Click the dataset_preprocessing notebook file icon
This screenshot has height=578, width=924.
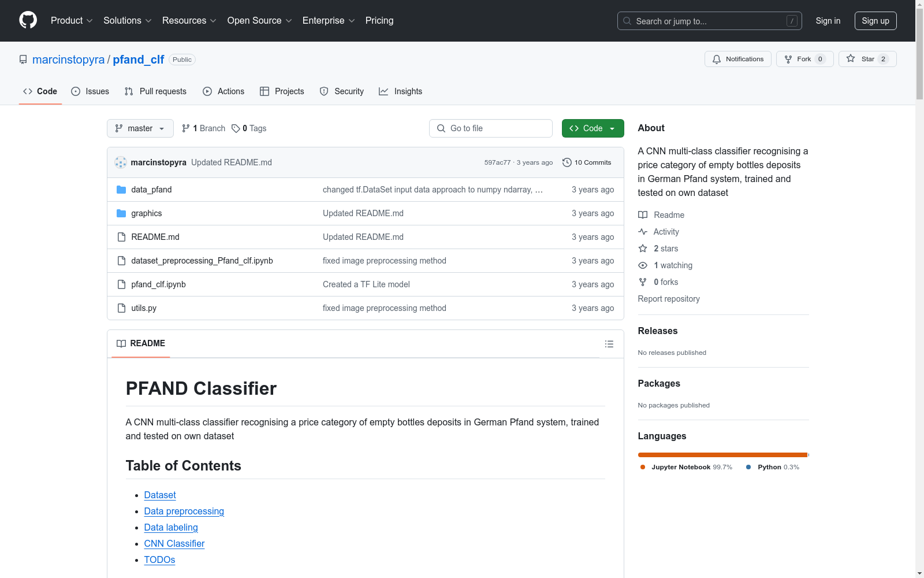pos(121,261)
